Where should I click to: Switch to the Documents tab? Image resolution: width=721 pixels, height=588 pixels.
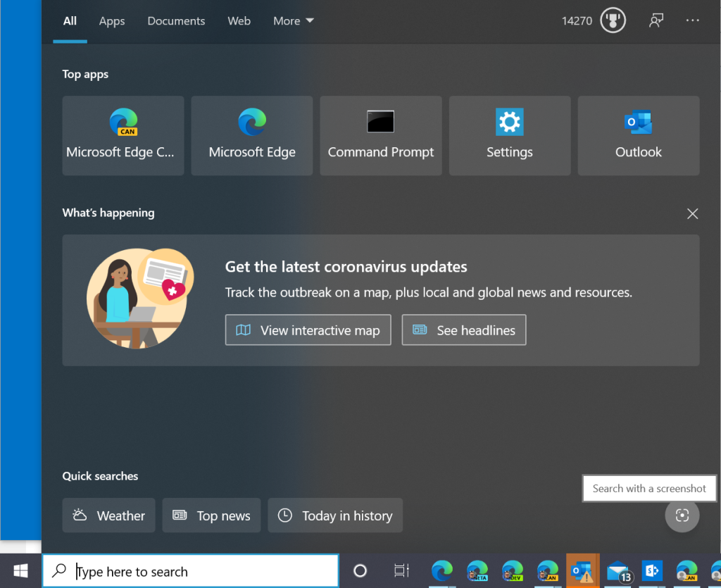click(x=176, y=21)
